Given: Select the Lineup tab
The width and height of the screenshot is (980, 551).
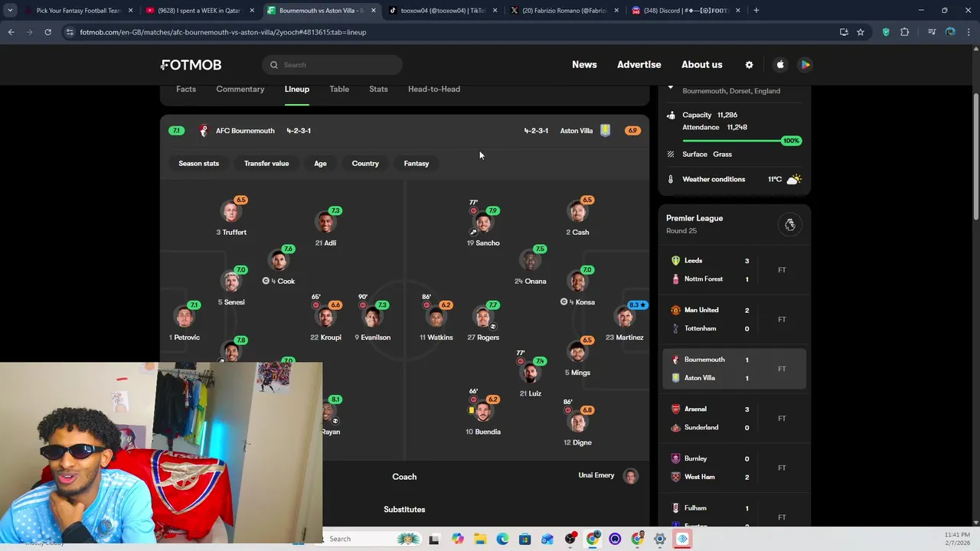Looking at the screenshot, I should (297, 89).
